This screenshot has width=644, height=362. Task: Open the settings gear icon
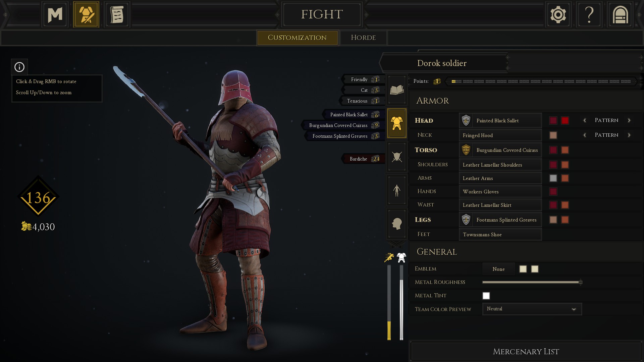(558, 15)
